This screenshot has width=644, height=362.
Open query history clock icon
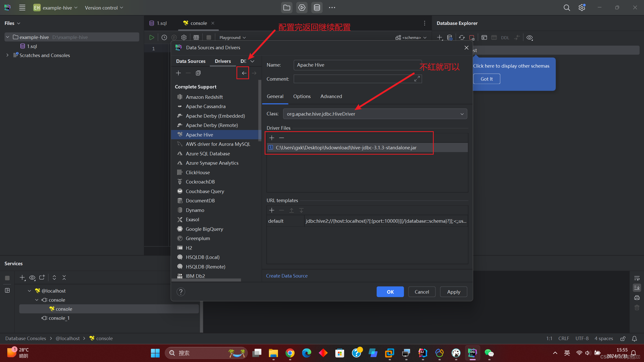pos(164,37)
